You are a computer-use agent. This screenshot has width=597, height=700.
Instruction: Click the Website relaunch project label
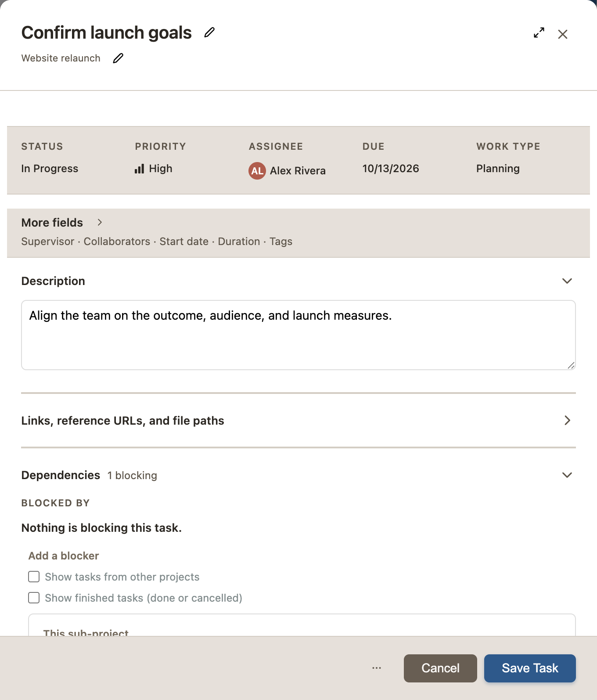[61, 58]
